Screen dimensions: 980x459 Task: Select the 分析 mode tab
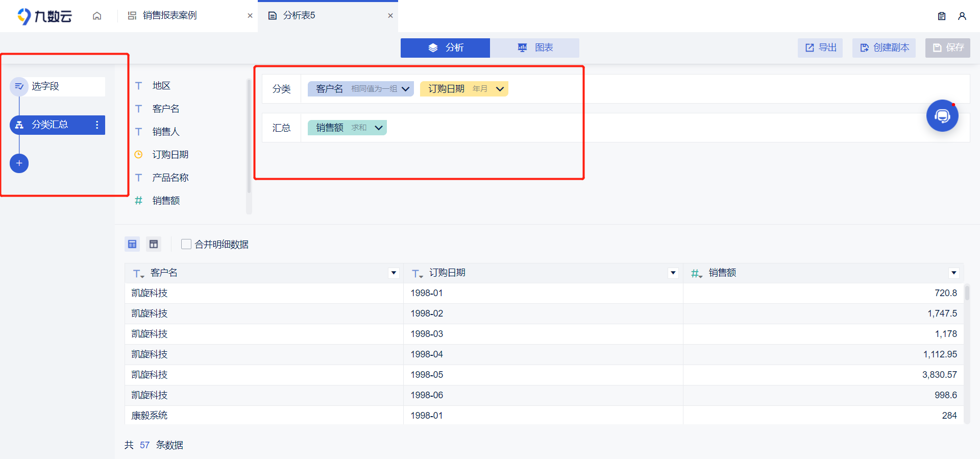[x=445, y=48]
